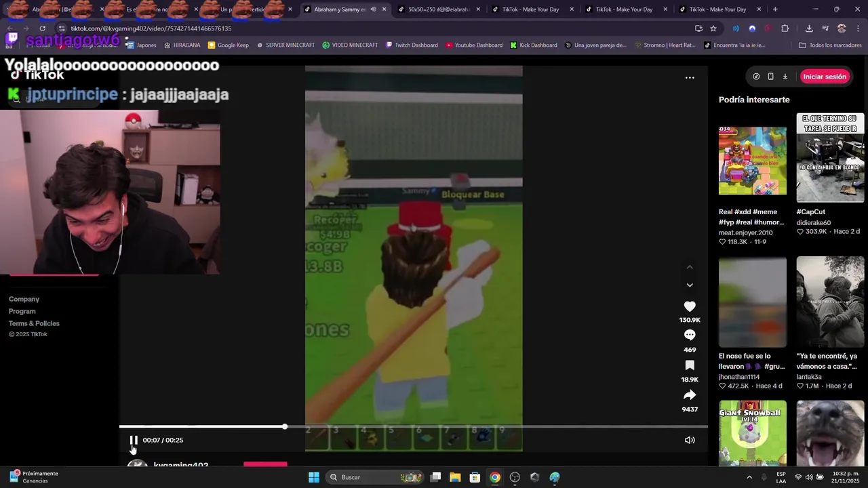Bookmark this page with the star icon

coord(713,28)
